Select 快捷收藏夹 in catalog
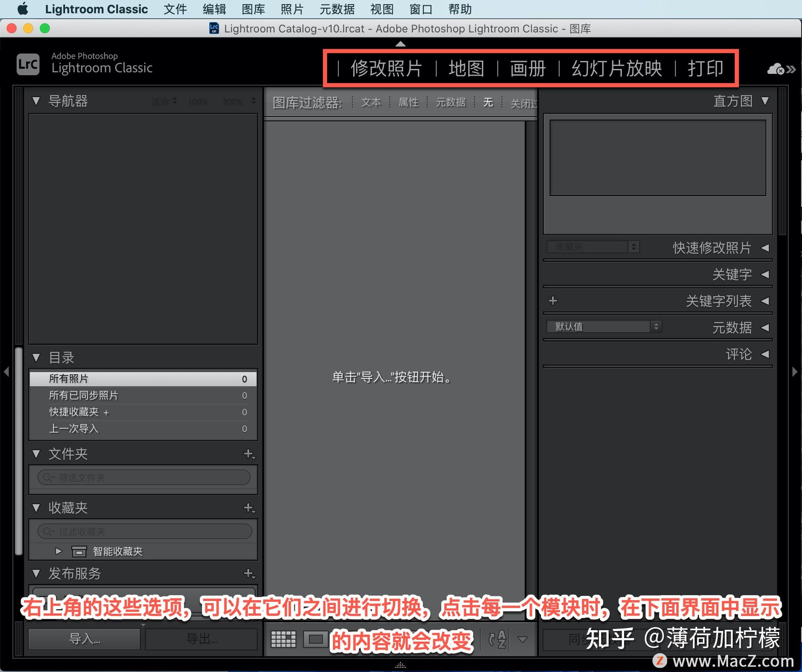802x672 pixels. (143, 412)
